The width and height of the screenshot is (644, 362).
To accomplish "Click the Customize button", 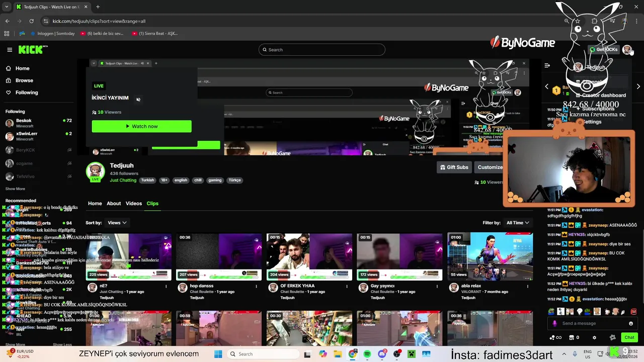I will pos(490,167).
